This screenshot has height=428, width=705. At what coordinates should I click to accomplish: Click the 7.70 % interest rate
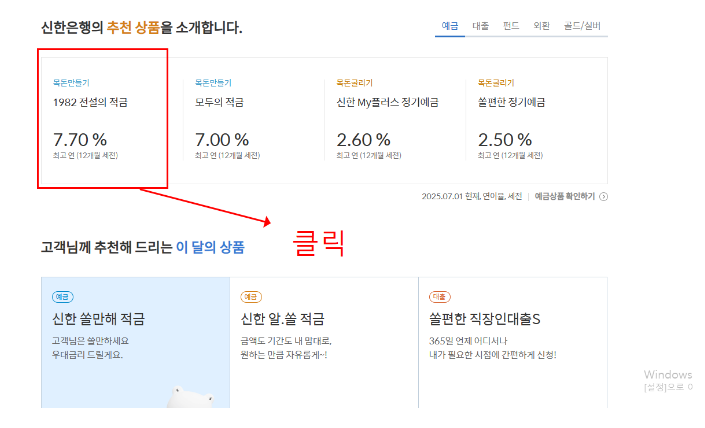(x=80, y=140)
